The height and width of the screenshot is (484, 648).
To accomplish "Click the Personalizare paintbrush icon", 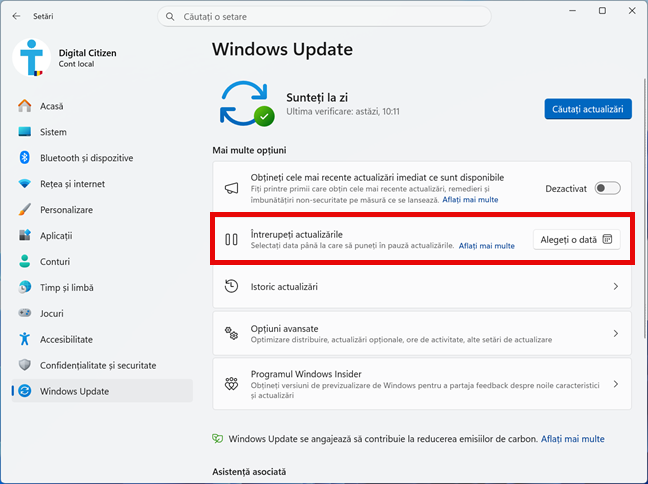I will point(25,210).
